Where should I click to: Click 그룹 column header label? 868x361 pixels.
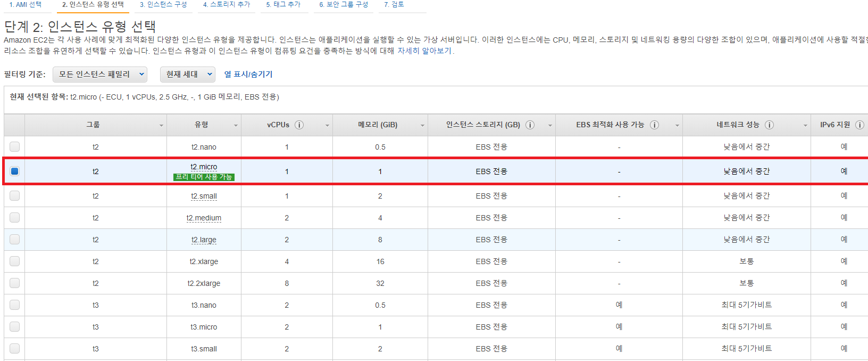pyautogui.click(x=93, y=125)
